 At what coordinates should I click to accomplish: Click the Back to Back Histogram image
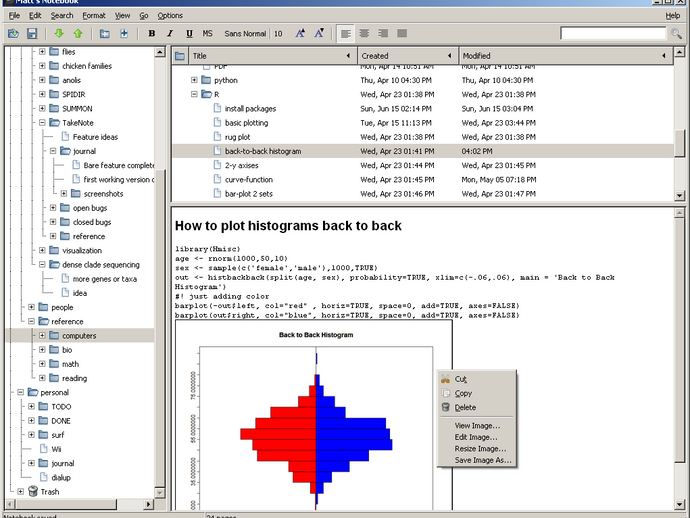313,415
